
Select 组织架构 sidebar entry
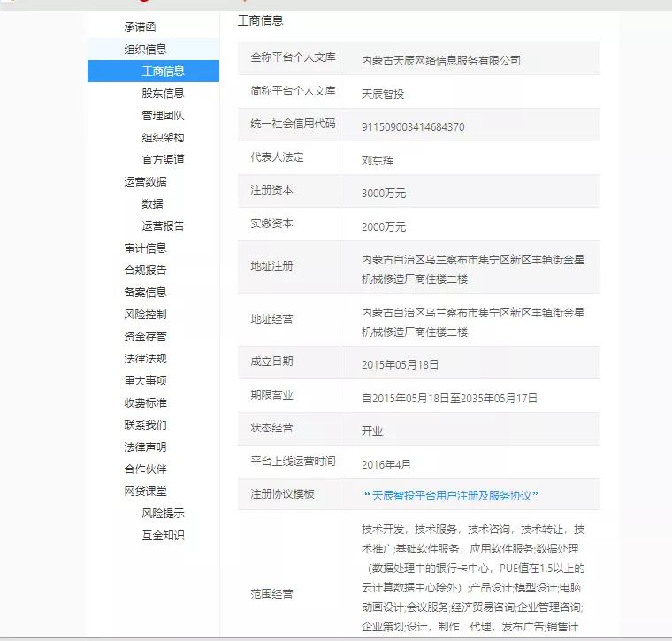point(163,138)
